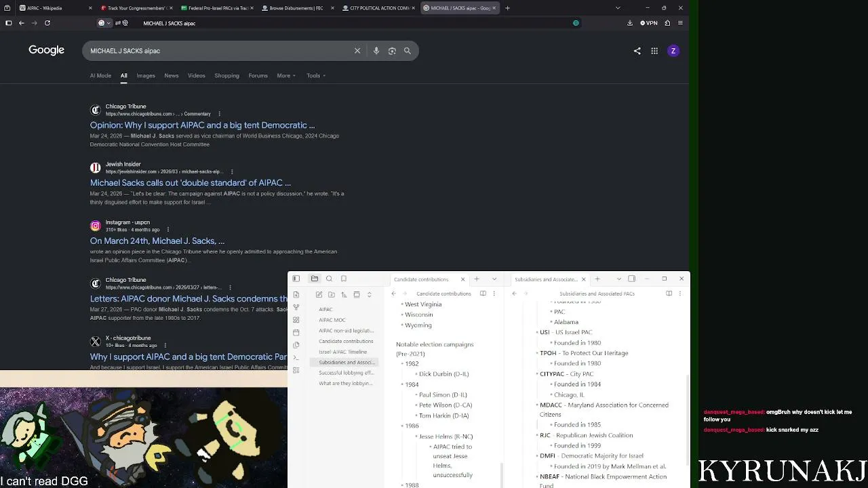Open command palette ribbon icon

(296, 358)
